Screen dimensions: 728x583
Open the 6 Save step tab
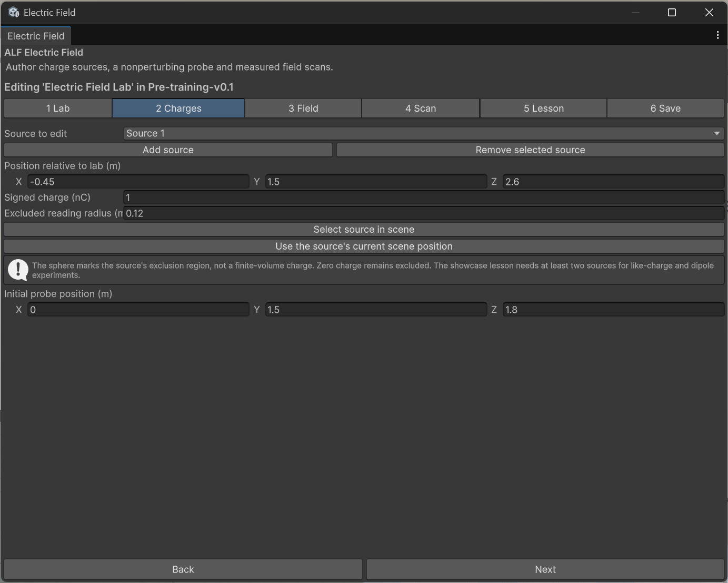[665, 108]
